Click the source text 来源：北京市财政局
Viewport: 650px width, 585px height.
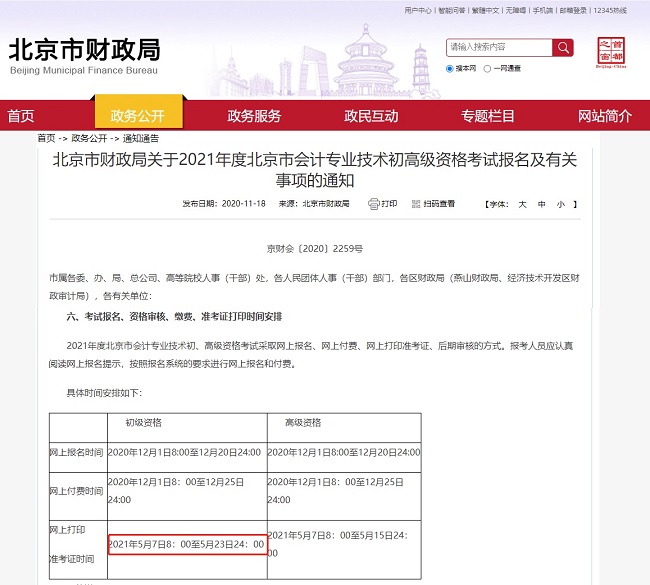[314, 204]
